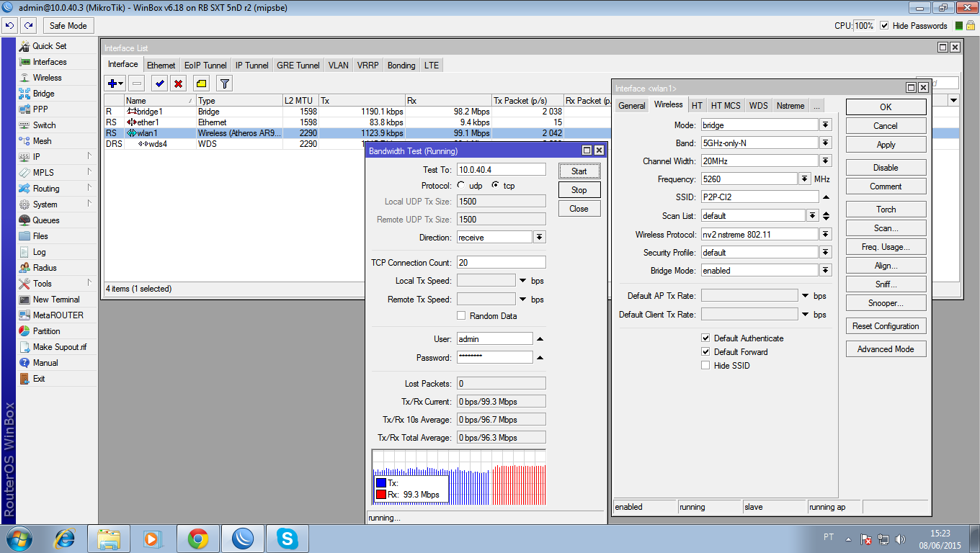Expand the Band dropdown list

pyautogui.click(x=825, y=143)
